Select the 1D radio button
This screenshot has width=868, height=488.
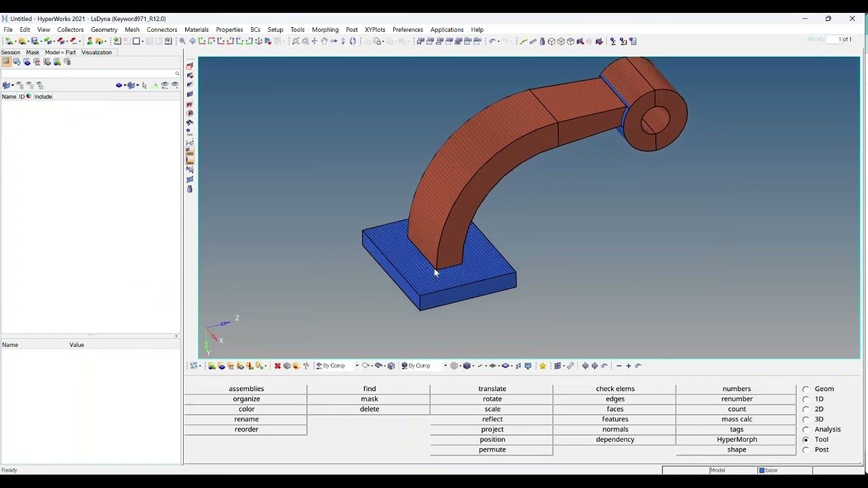click(806, 399)
